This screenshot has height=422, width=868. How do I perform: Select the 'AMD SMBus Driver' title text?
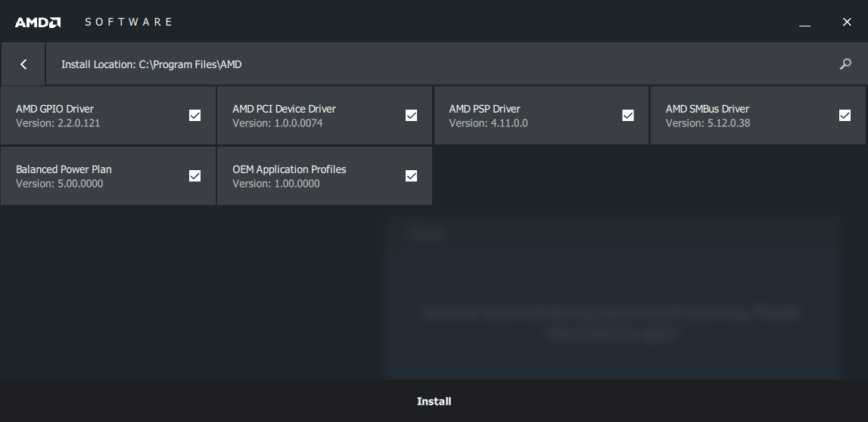coord(707,109)
